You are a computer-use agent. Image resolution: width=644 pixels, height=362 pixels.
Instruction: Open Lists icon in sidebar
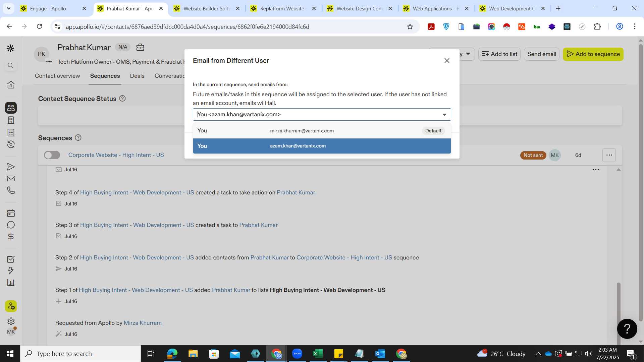coord(11,132)
